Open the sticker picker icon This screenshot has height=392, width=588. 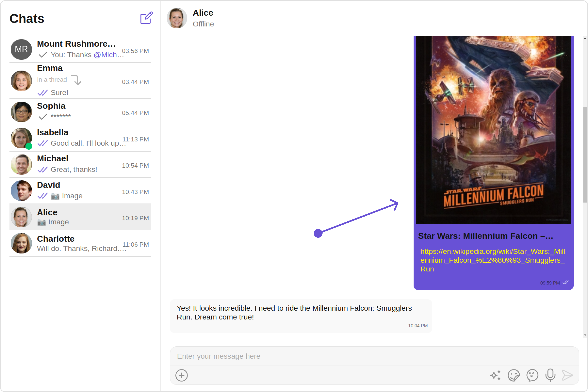(x=514, y=375)
